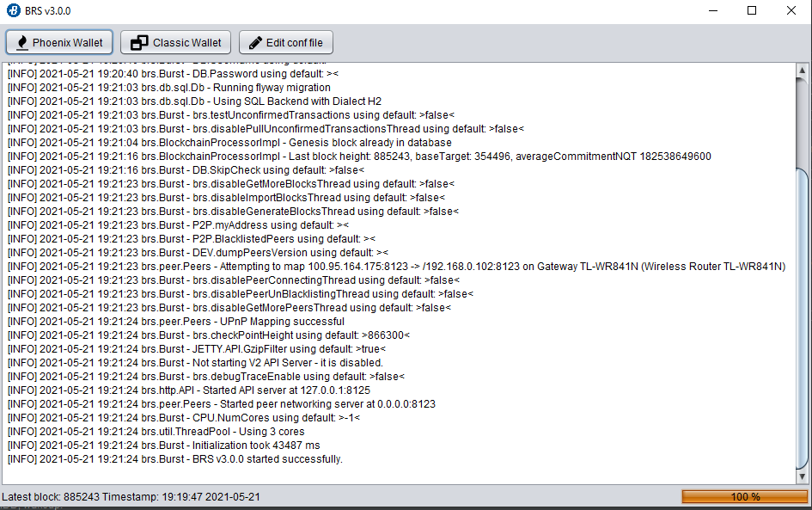Click the BRS app logo icon
This screenshot has width=812, height=510.
point(14,10)
